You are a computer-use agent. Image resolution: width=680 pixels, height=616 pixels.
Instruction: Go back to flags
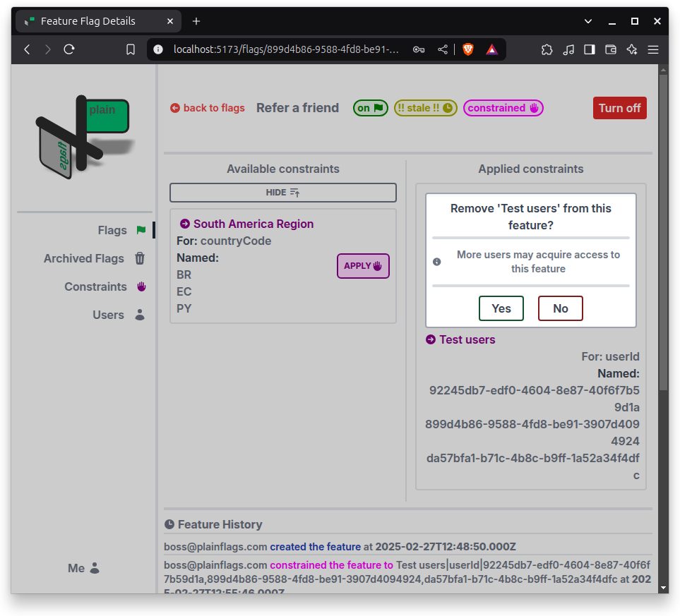207,108
